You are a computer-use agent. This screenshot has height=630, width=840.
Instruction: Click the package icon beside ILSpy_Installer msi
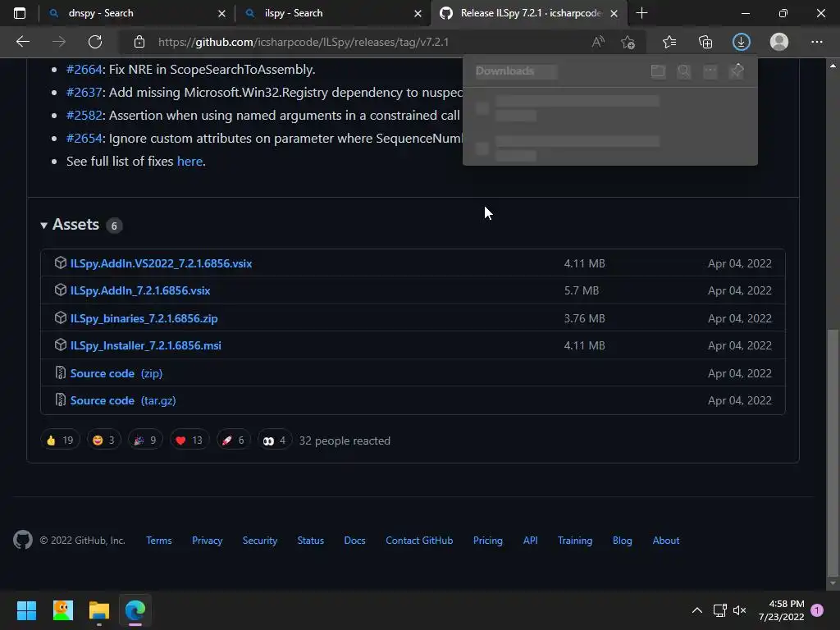click(x=61, y=345)
